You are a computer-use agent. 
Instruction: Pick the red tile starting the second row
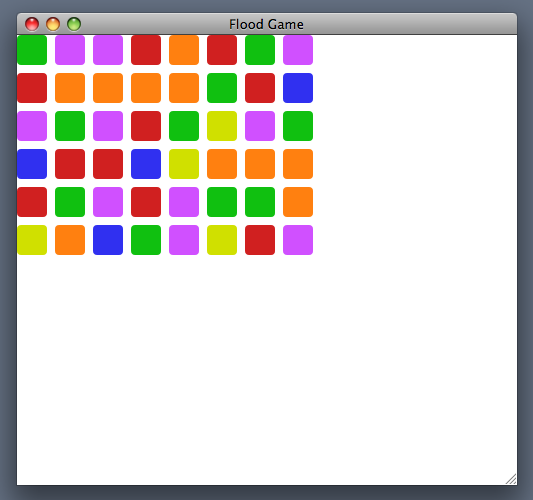[32, 88]
